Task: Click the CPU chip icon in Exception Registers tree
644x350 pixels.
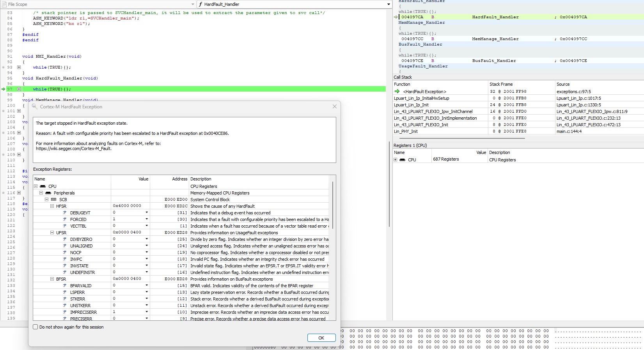Action: (x=43, y=186)
